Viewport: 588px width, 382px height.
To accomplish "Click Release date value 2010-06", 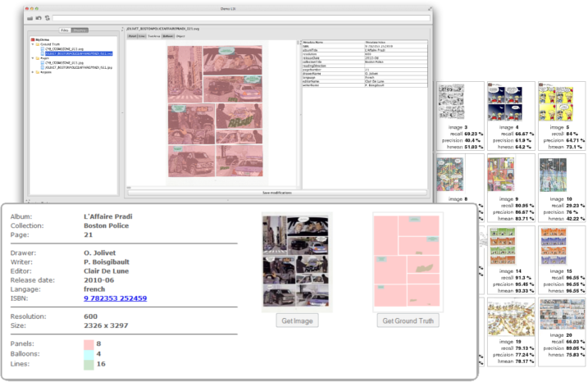I will pos(99,280).
